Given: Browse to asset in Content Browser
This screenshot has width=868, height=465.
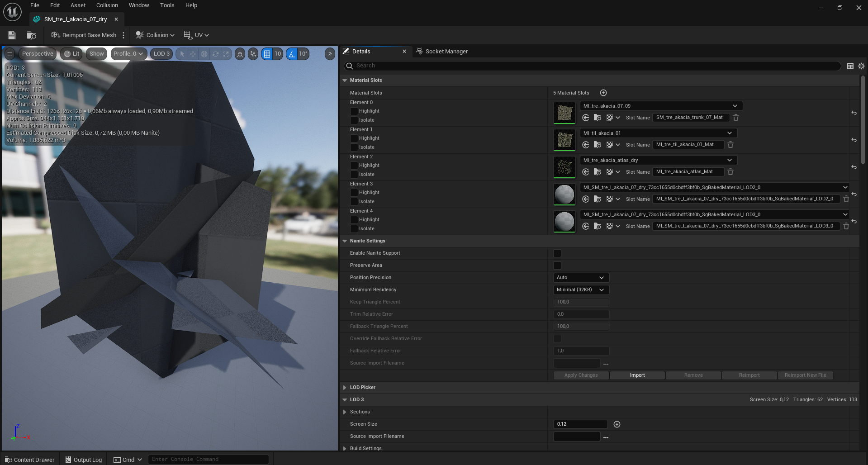Looking at the screenshot, I should (31, 35).
